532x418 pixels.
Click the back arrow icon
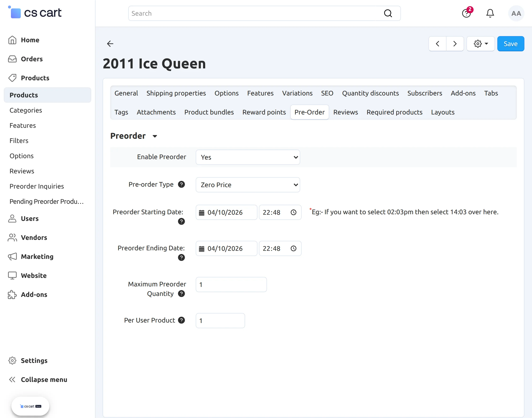pyautogui.click(x=110, y=44)
